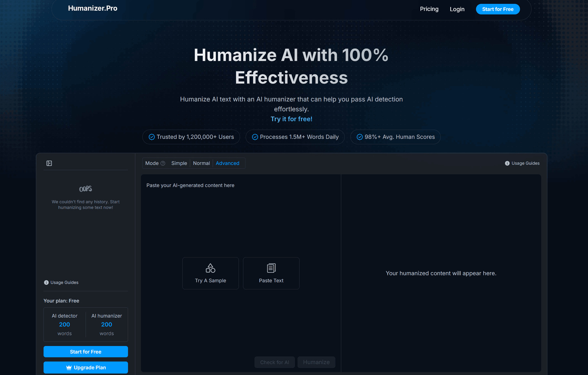Open Usage Guides in the top-right toolbar
The width and height of the screenshot is (588, 375).
pyautogui.click(x=522, y=163)
